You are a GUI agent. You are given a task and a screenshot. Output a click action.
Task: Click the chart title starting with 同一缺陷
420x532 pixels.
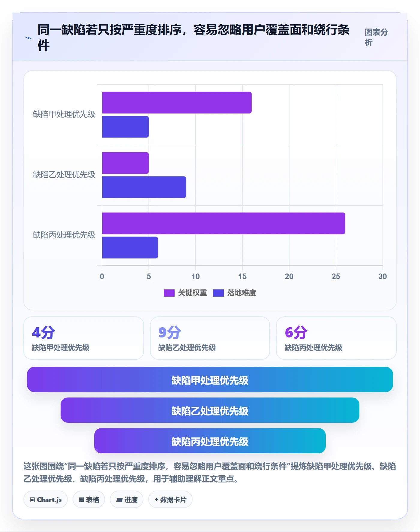[193, 37]
